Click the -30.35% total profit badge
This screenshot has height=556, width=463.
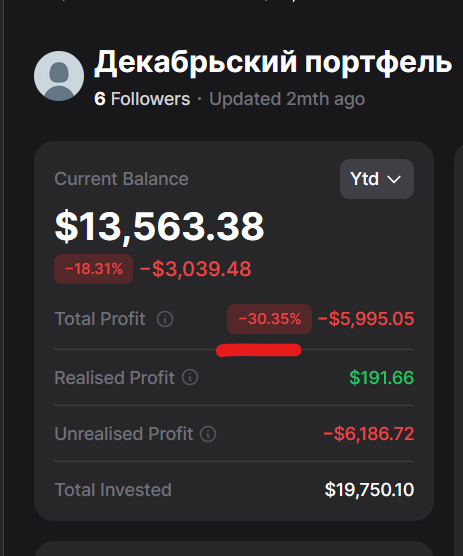pos(269,319)
